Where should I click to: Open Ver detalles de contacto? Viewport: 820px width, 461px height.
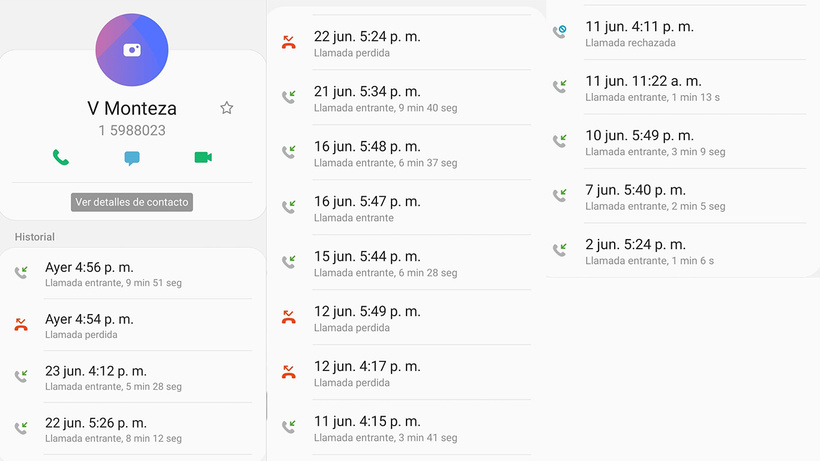click(132, 202)
